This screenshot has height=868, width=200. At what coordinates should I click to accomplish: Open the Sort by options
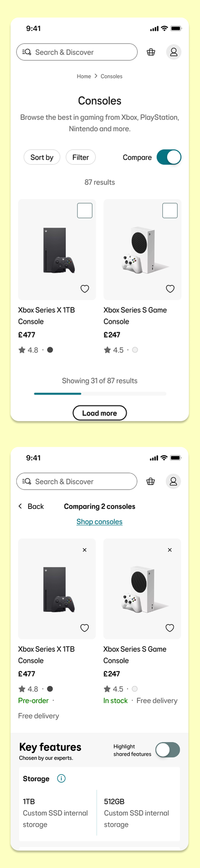(42, 157)
